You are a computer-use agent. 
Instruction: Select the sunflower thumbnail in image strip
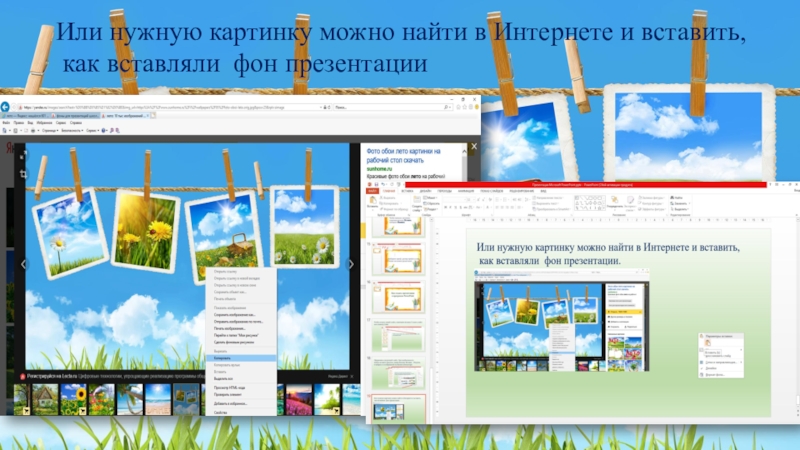73,398
